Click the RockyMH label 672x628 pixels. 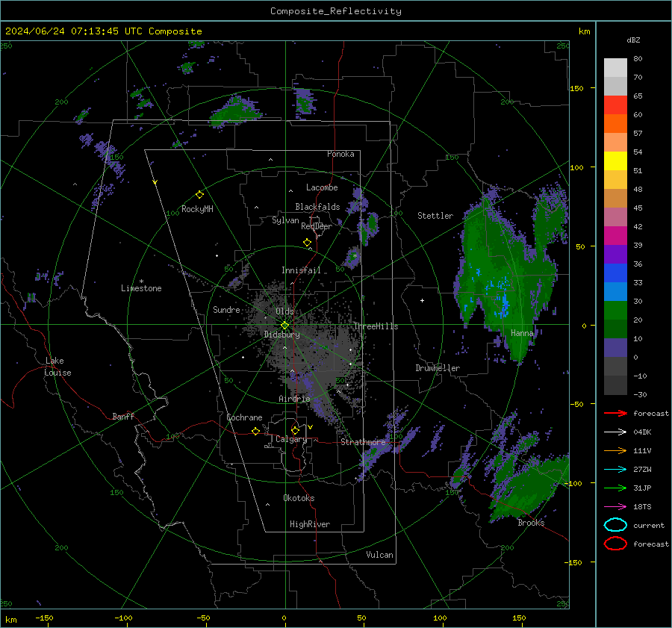[197, 209]
